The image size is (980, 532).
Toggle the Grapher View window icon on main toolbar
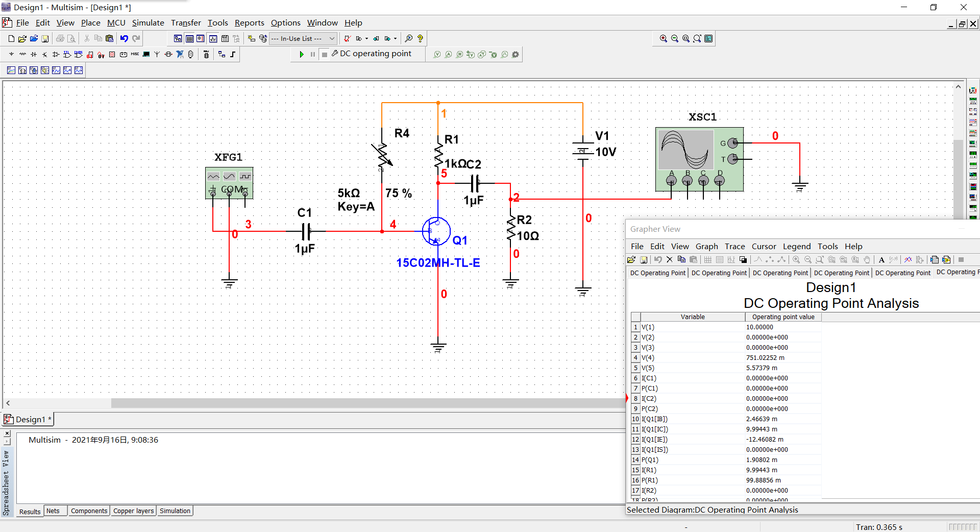[x=213, y=38]
